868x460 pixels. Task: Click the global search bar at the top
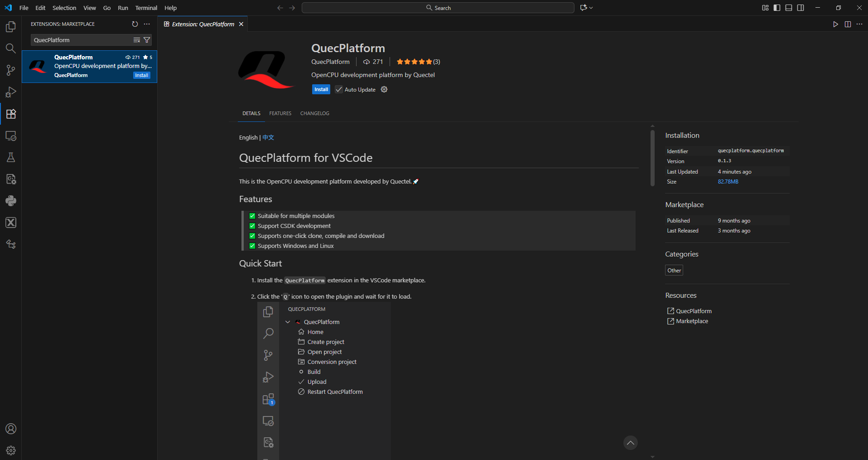coord(437,8)
